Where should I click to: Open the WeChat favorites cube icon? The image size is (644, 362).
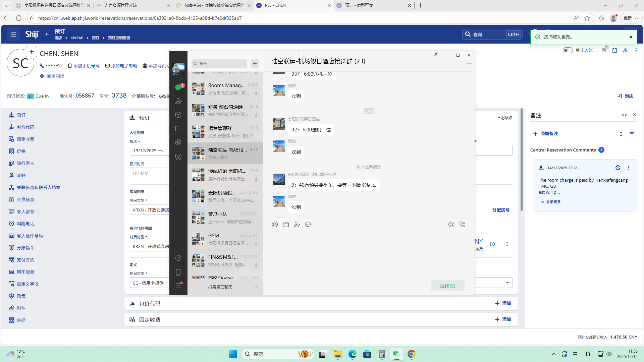(178, 115)
